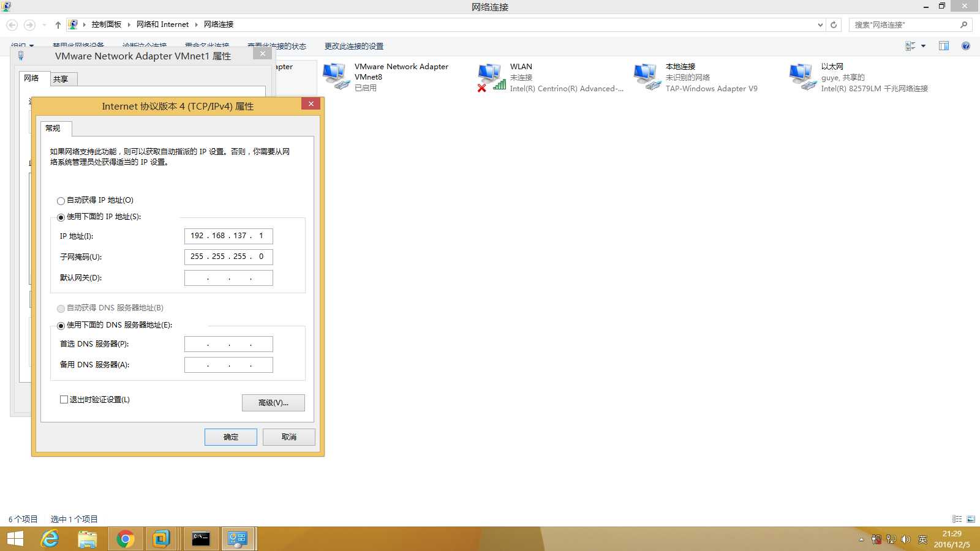Screen dimensions: 980x551
Task: Switch to details view in status bar
Action: click(x=957, y=519)
